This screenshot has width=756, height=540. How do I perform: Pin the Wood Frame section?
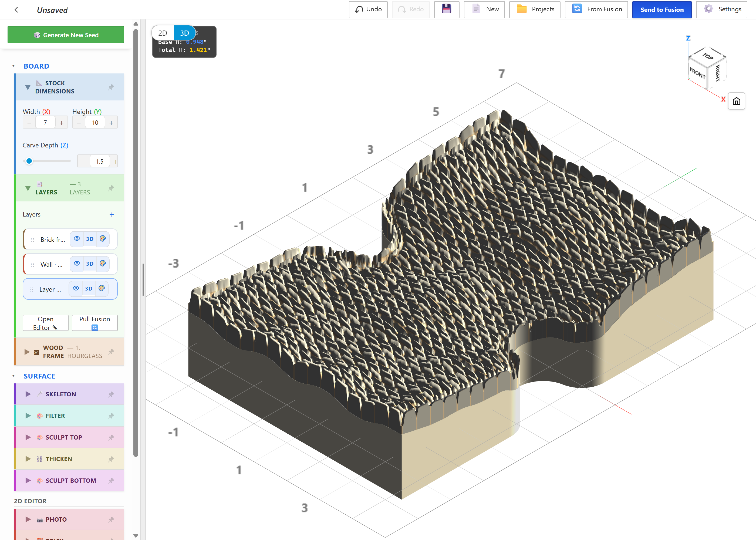point(111,352)
